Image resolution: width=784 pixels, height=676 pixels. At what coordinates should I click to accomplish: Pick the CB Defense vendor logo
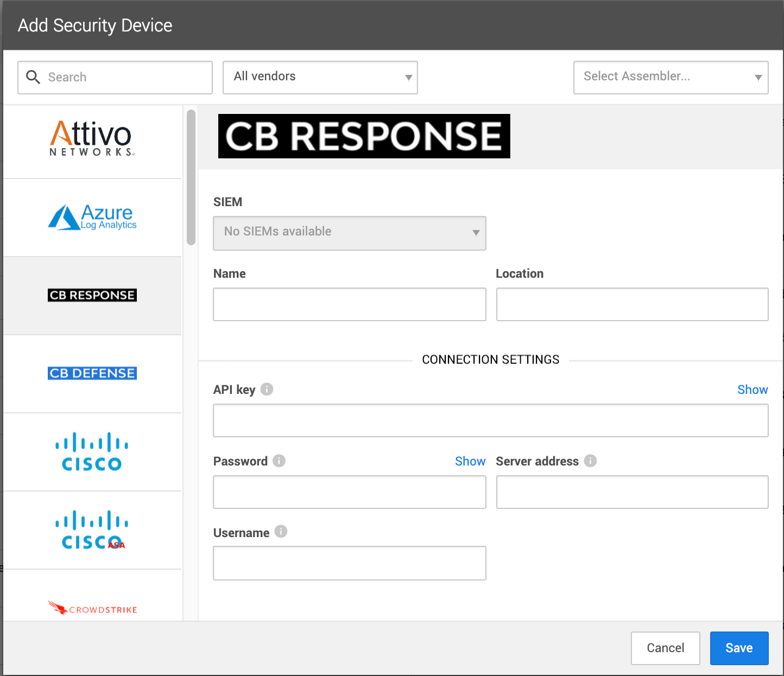click(x=92, y=373)
